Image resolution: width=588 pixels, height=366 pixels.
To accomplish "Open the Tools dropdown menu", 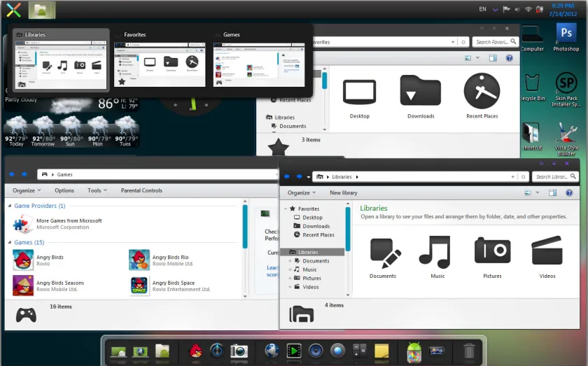I will pos(97,190).
